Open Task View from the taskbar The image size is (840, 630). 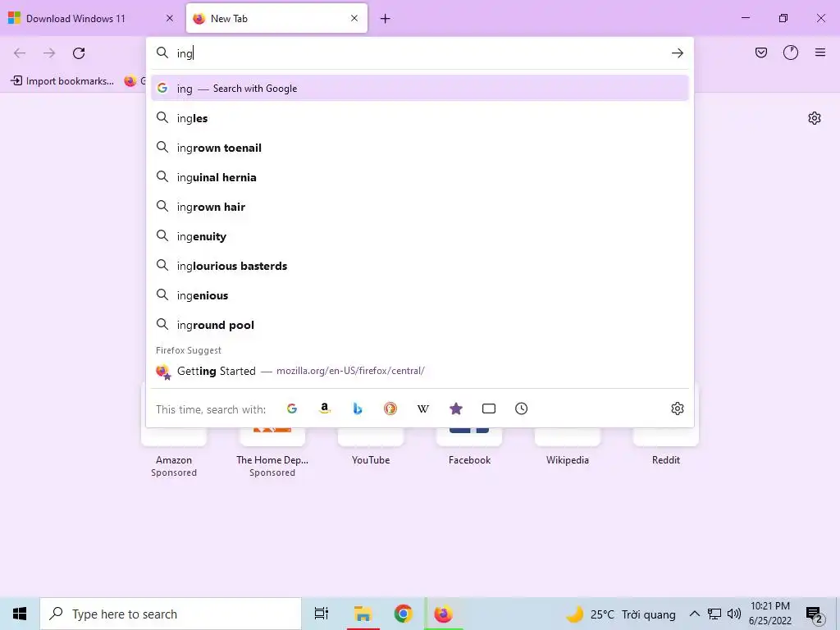pos(322,614)
